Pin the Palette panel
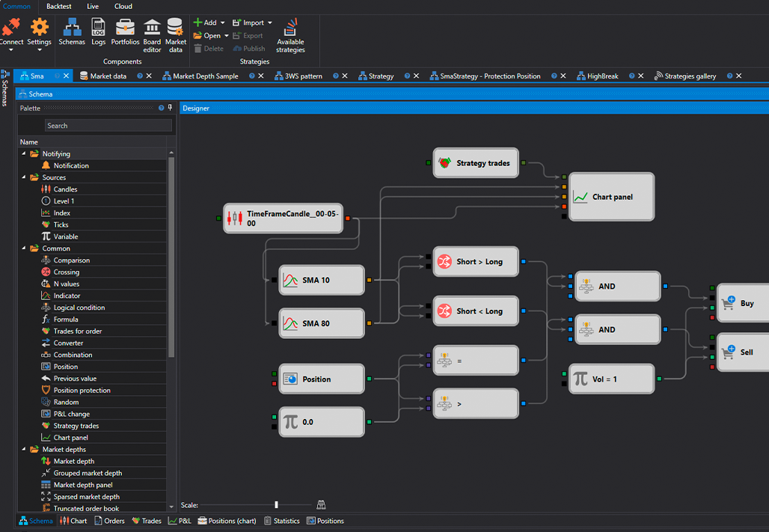Viewport: 769px width, 532px height. click(170, 108)
